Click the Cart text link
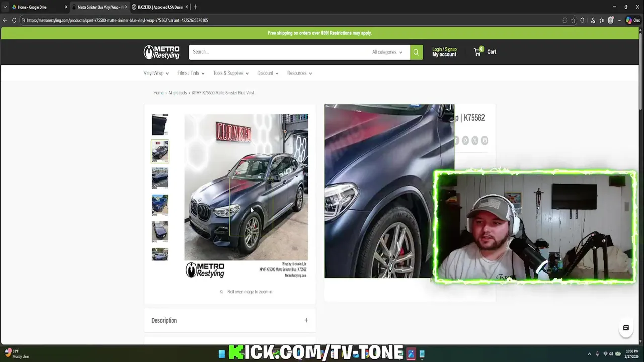The height and width of the screenshot is (362, 644). pyautogui.click(x=492, y=52)
